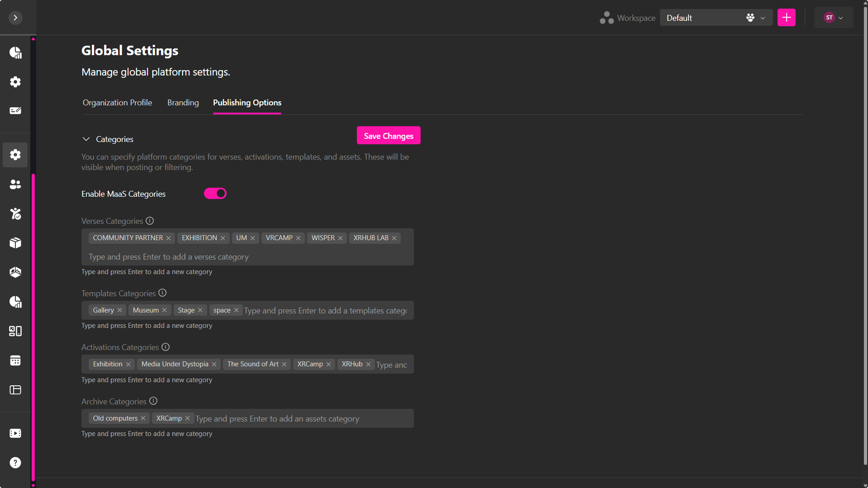Open the Default workspace dropdown
The image size is (868, 488).
point(716,18)
